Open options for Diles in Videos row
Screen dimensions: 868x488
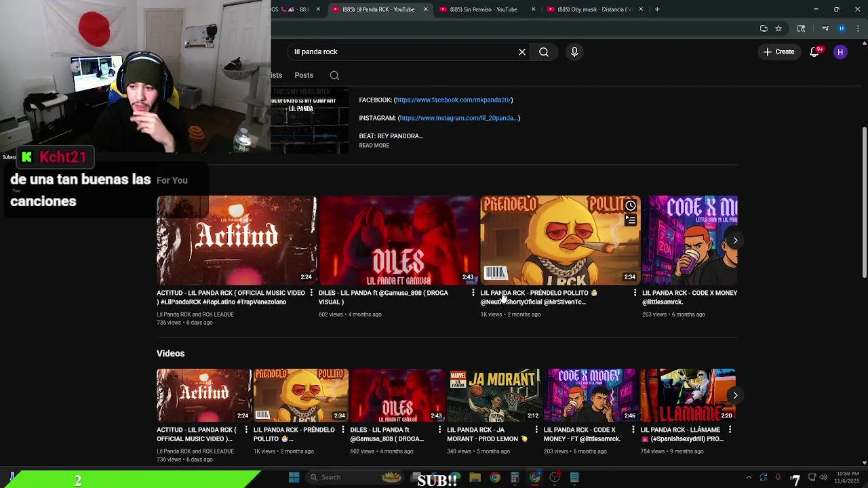coord(439,430)
